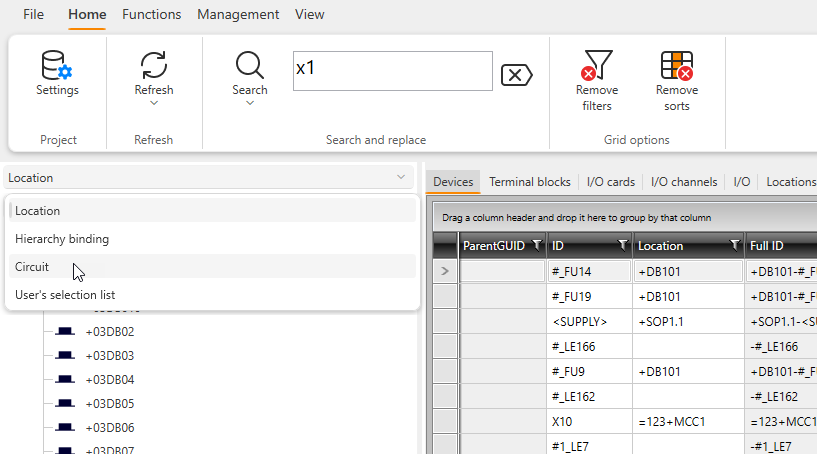Click inside the search field containing x1
Viewport: 817px width, 454px height.
point(392,71)
